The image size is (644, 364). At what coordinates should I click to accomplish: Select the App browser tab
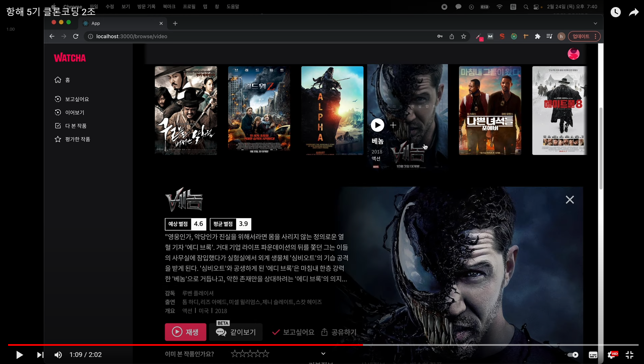[123, 23]
